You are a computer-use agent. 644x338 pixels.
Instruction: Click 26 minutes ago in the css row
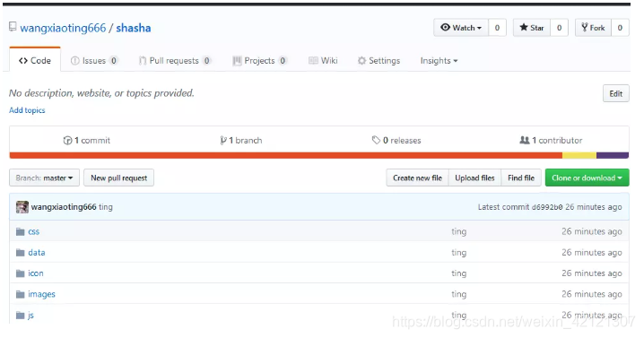tap(592, 231)
